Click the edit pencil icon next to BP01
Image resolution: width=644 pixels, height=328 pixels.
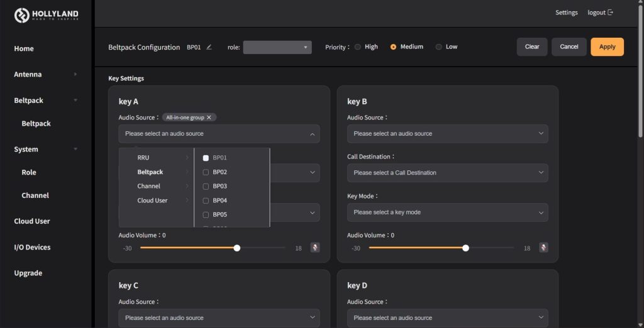tap(209, 47)
